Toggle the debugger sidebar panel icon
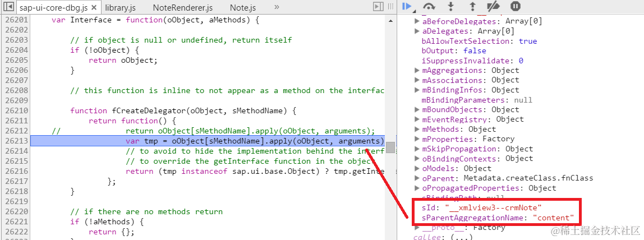Image resolution: width=644 pixels, height=240 pixels. pyautogui.click(x=378, y=7)
